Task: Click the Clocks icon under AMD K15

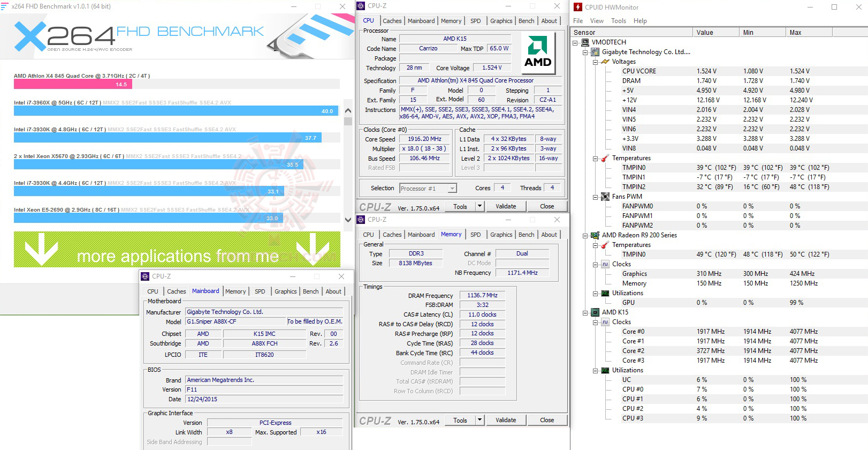Action: [x=605, y=322]
